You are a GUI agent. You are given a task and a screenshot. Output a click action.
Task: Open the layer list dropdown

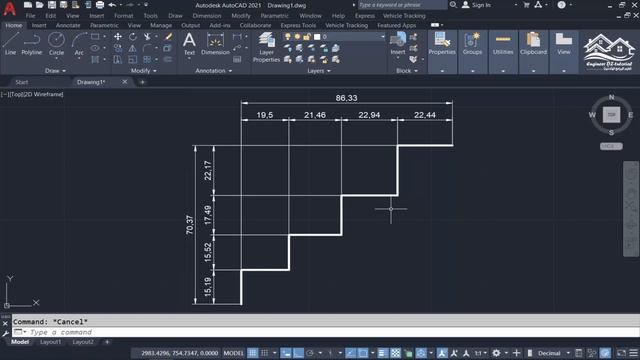382,37
